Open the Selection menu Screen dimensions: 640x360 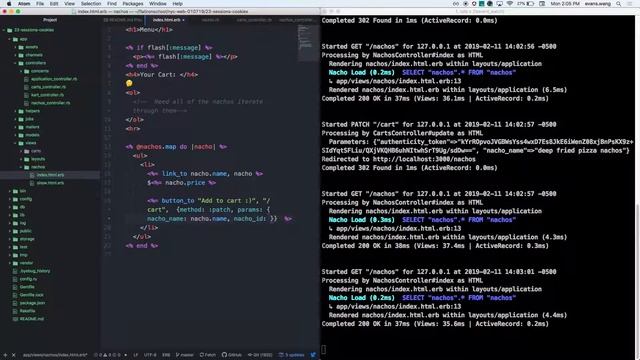pyautogui.click(x=91, y=4)
